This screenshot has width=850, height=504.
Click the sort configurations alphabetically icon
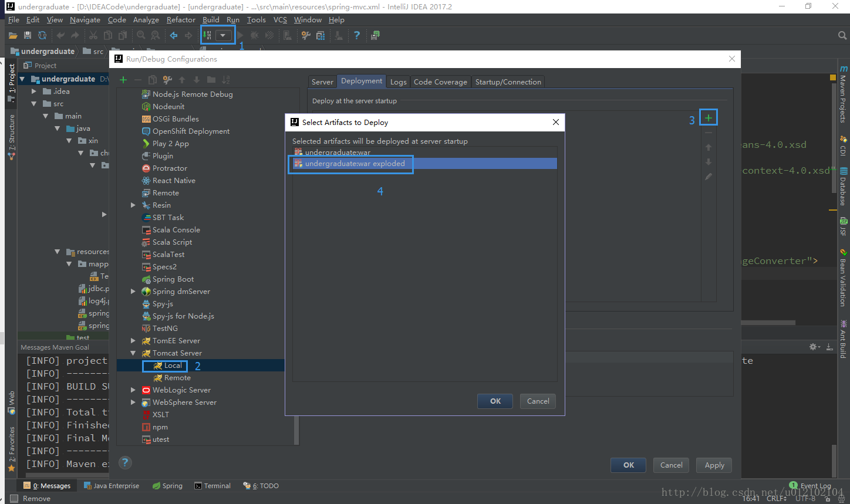(226, 80)
